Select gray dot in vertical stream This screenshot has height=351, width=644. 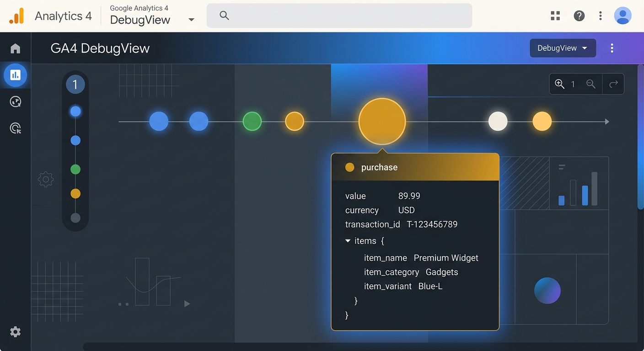[x=75, y=218]
